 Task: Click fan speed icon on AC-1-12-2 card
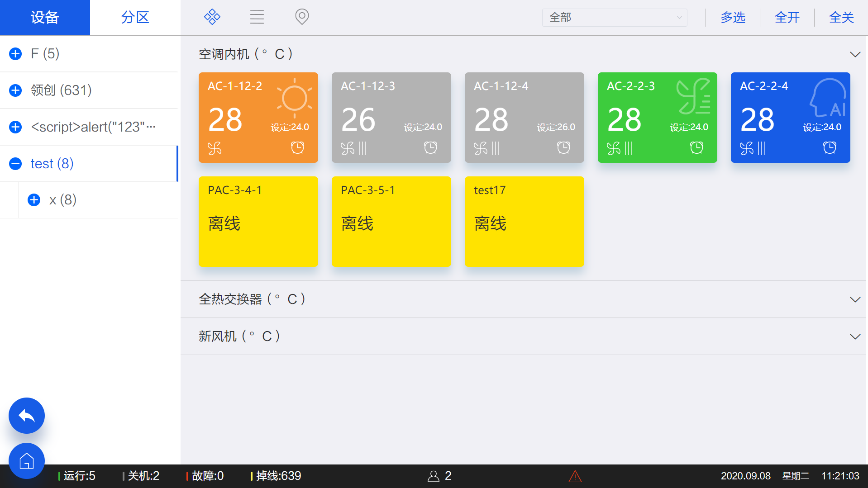coord(215,148)
